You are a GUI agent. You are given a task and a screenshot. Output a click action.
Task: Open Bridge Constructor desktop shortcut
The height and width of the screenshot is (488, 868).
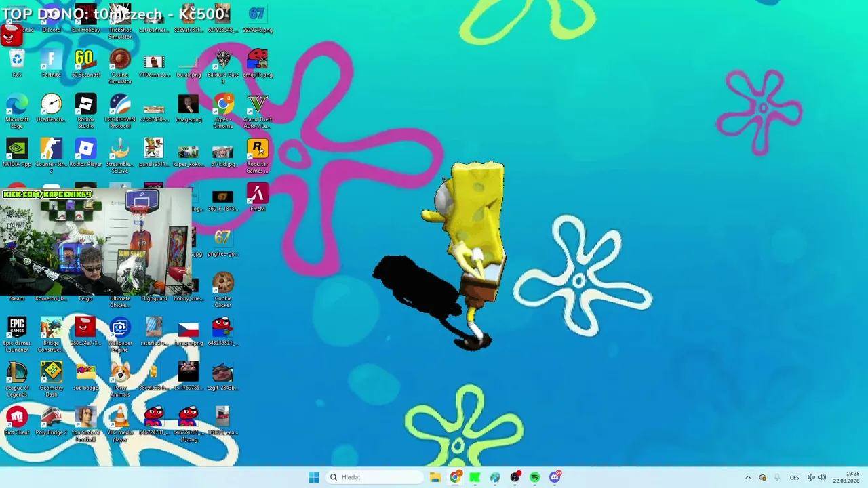click(x=52, y=335)
